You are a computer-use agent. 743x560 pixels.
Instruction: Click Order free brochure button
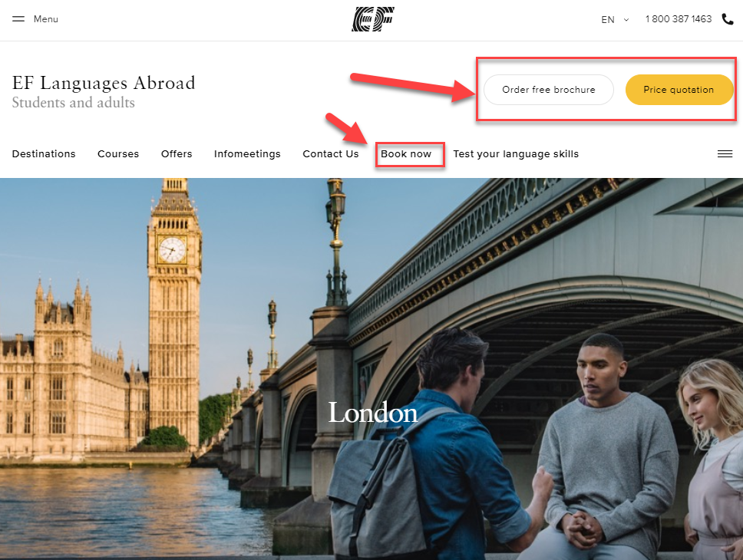(x=549, y=90)
